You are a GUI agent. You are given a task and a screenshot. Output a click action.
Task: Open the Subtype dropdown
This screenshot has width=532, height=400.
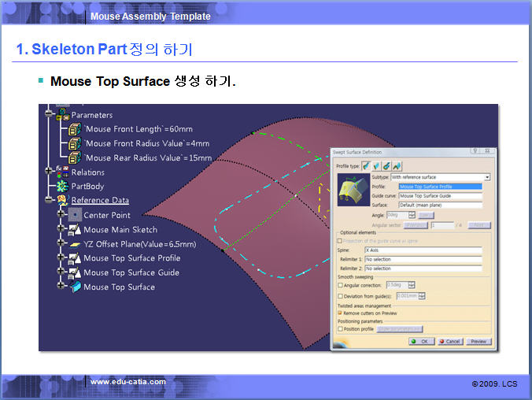click(x=487, y=177)
